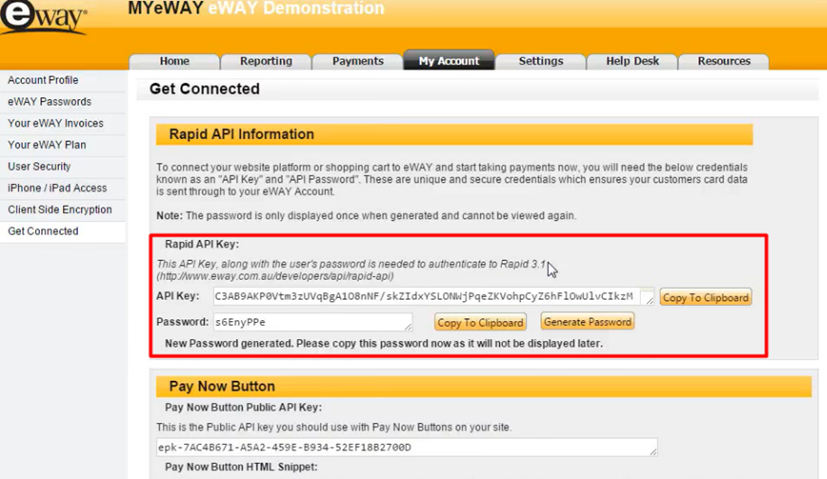
Task: Click the 'Pay Now Button Public API Key:' label
Action: point(243,407)
